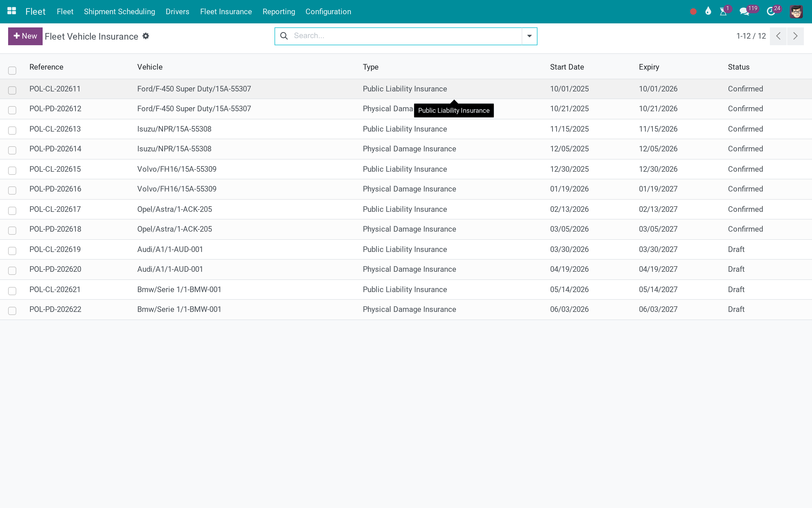Click the search magnifier icon
Image resolution: width=812 pixels, height=508 pixels.
pyautogui.click(x=284, y=36)
